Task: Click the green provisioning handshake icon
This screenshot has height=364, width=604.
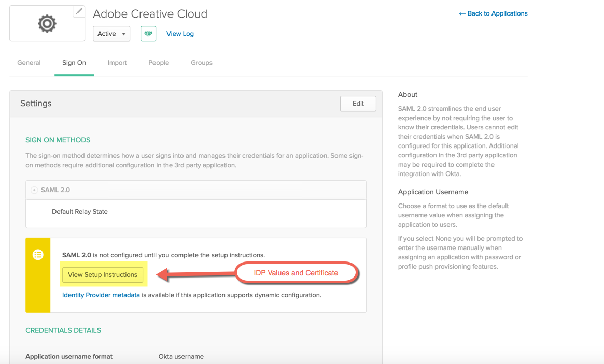Action: (x=148, y=33)
